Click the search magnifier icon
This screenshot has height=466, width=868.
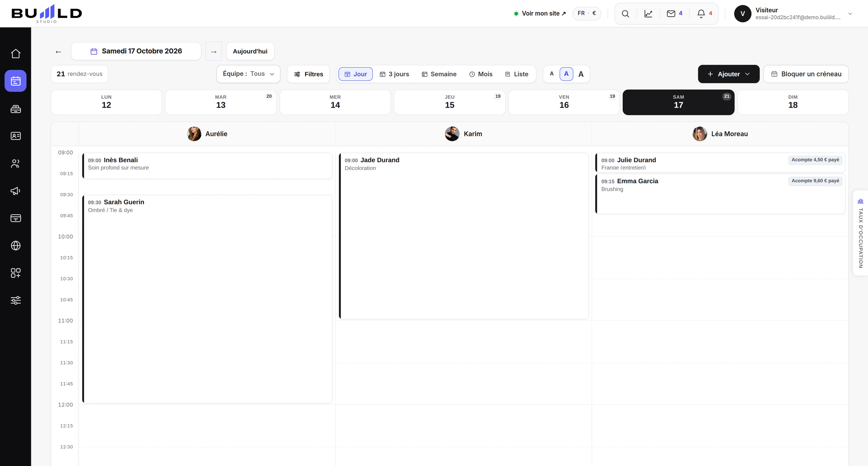point(625,14)
